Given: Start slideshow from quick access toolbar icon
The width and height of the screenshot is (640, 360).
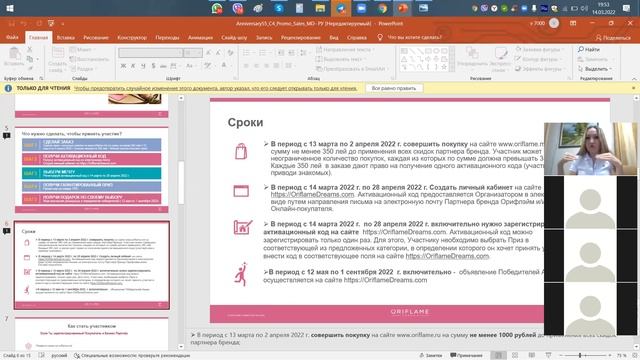Looking at the screenshot, I should click(x=51, y=24).
